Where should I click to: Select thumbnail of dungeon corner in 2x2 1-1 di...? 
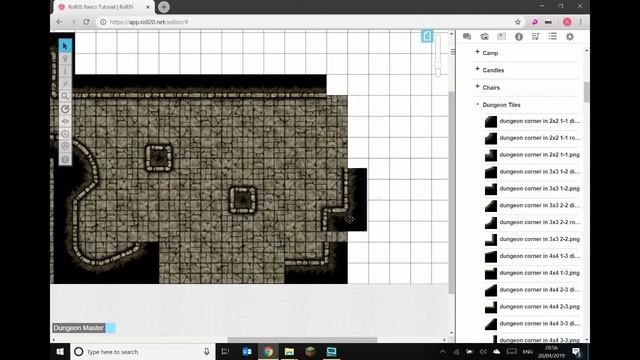(491, 122)
